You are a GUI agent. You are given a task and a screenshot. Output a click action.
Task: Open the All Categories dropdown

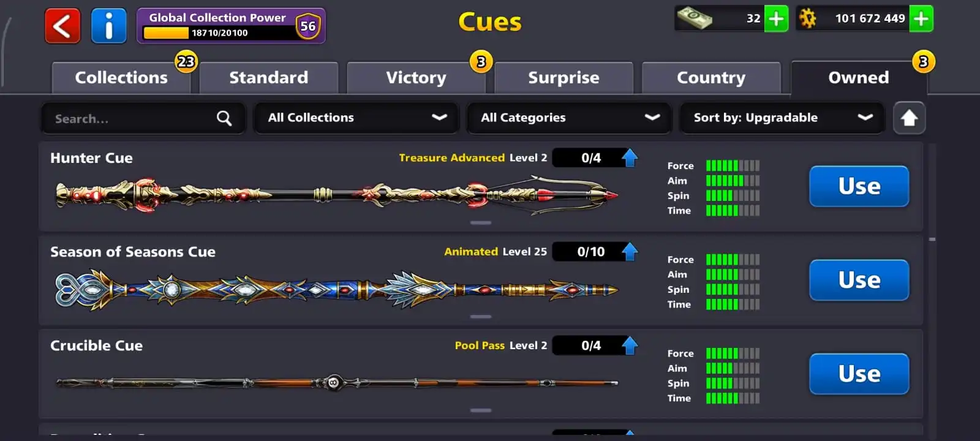pyautogui.click(x=570, y=118)
